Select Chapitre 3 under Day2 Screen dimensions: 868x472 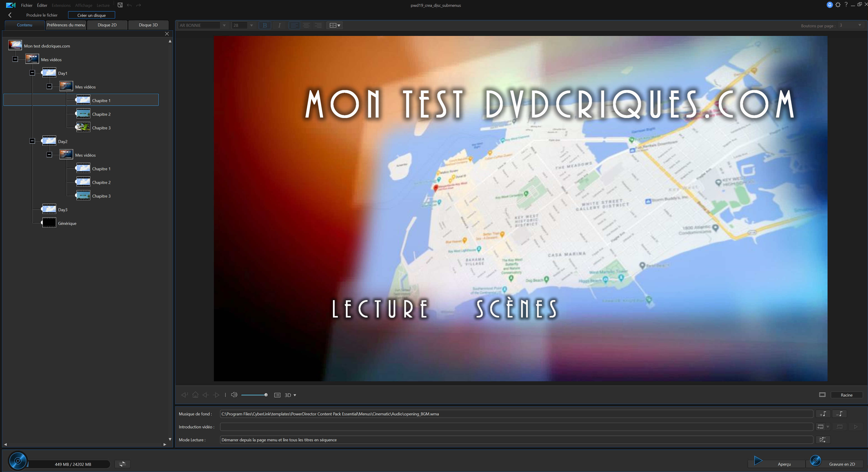tap(101, 196)
